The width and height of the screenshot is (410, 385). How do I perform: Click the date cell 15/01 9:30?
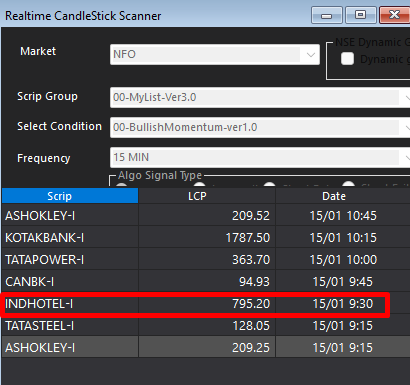343,304
